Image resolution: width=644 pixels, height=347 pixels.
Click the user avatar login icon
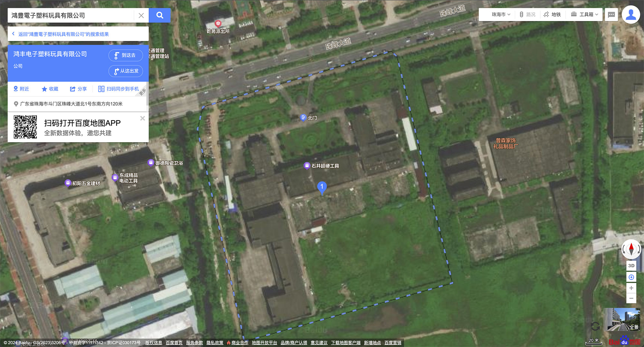(631, 14)
